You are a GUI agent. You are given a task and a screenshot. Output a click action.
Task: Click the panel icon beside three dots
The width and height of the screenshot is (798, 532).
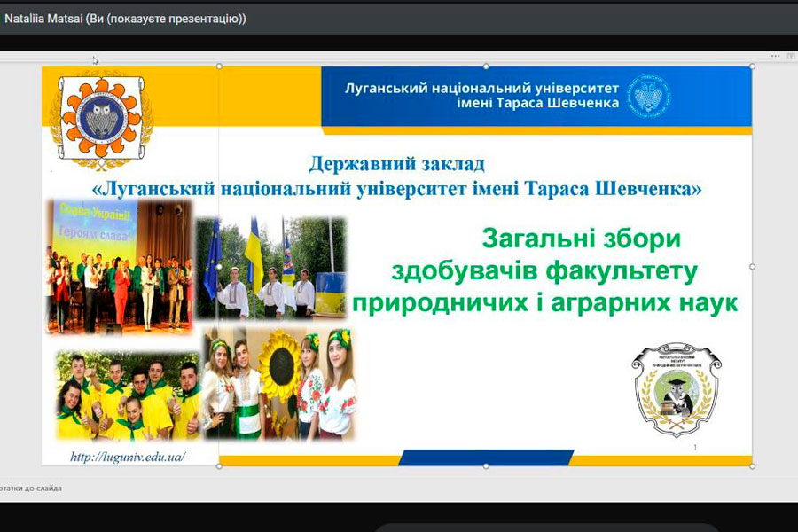(x=791, y=56)
